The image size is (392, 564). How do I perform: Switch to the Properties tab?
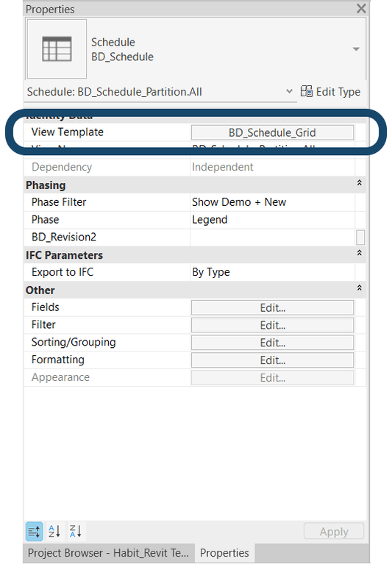point(224,553)
